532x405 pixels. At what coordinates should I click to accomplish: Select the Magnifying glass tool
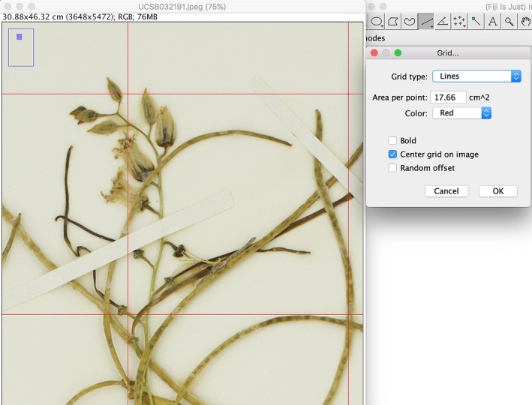(x=509, y=22)
